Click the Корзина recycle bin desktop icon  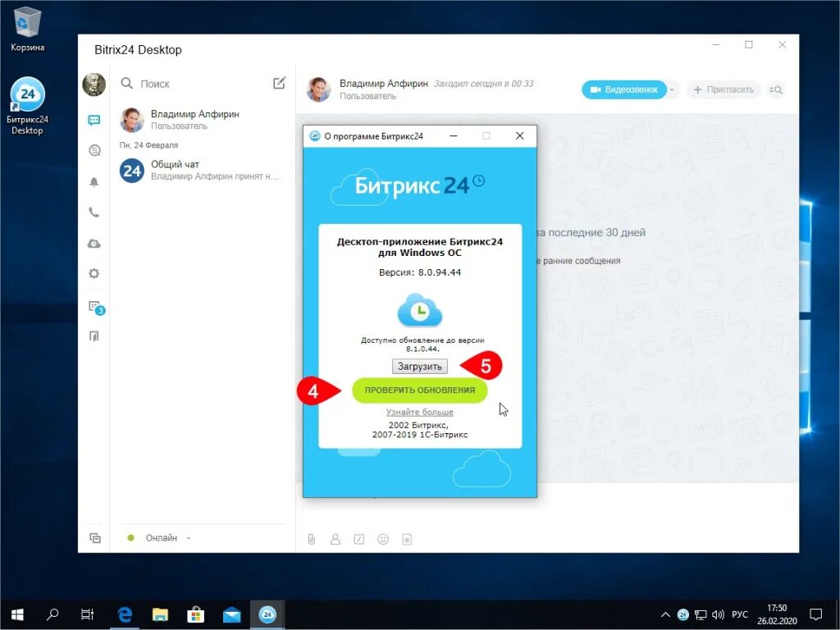(27, 30)
